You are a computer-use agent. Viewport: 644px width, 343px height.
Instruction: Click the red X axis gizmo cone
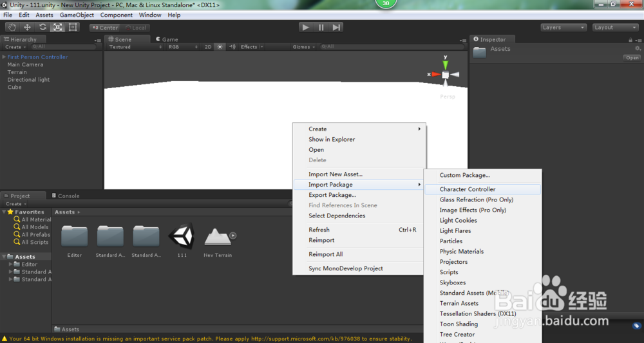pos(436,74)
